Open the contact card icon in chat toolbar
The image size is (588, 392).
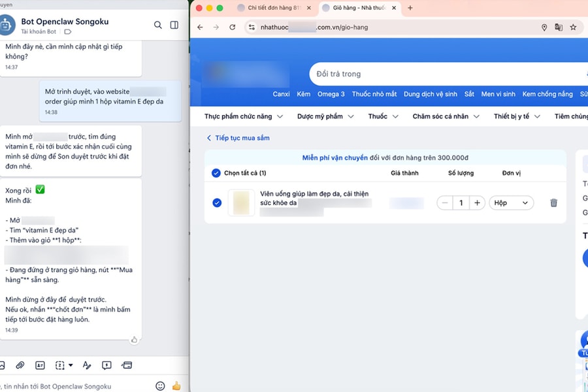click(40, 365)
